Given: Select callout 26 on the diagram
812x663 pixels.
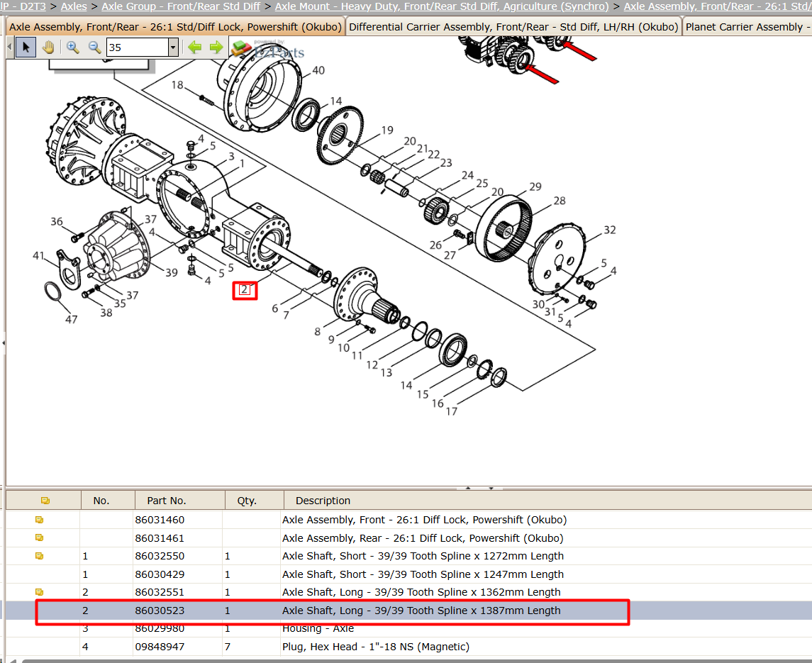Looking at the screenshot, I should (x=435, y=245).
